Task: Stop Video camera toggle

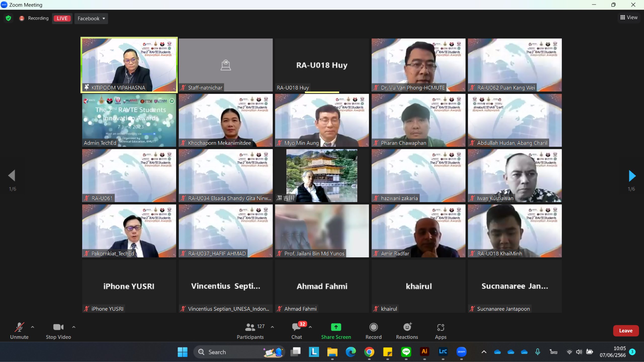Action: point(58,331)
